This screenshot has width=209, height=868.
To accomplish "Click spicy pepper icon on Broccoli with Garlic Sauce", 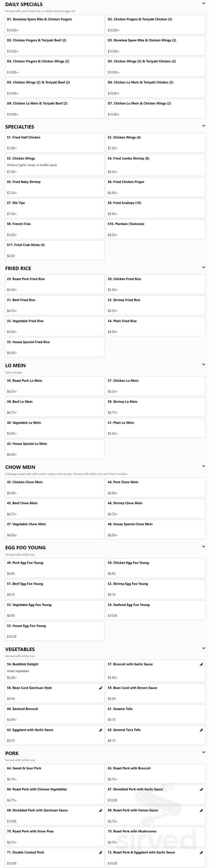I will tap(201, 664).
